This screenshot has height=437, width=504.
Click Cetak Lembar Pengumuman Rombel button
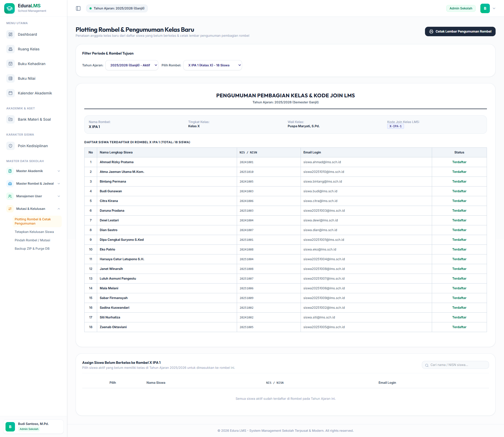[x=460, y=31]
